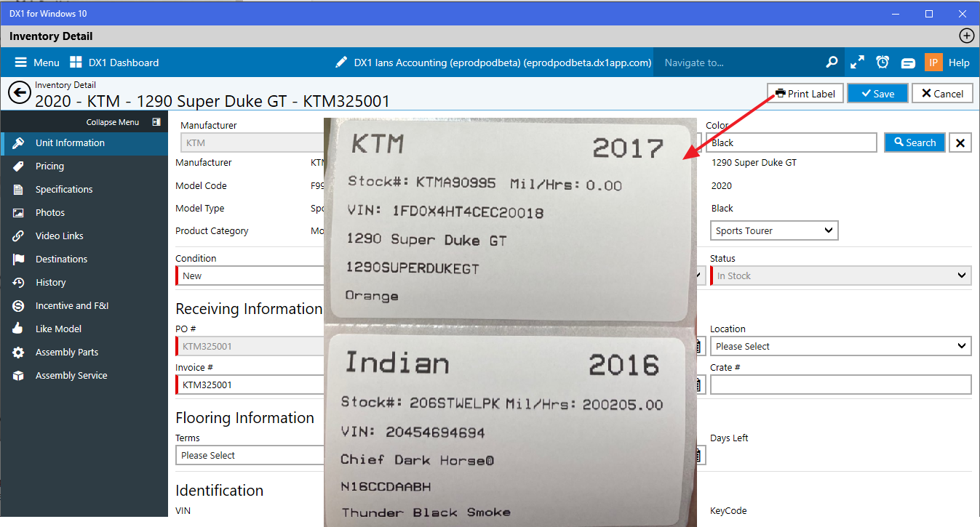
Task: Click the back arrow circle icon
Action: [x=19, y=93]
